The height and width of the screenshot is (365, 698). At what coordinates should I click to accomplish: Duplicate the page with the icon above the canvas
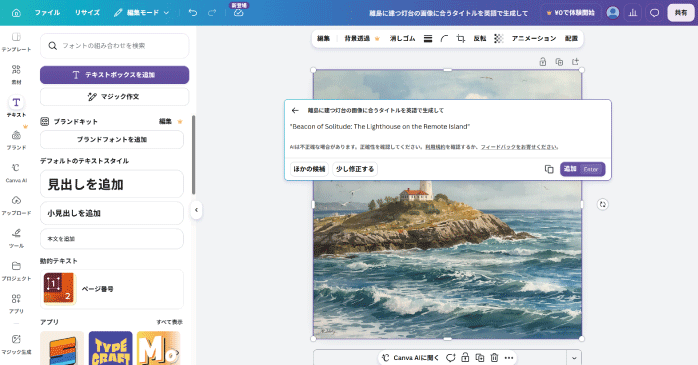[x=559, y=62]
